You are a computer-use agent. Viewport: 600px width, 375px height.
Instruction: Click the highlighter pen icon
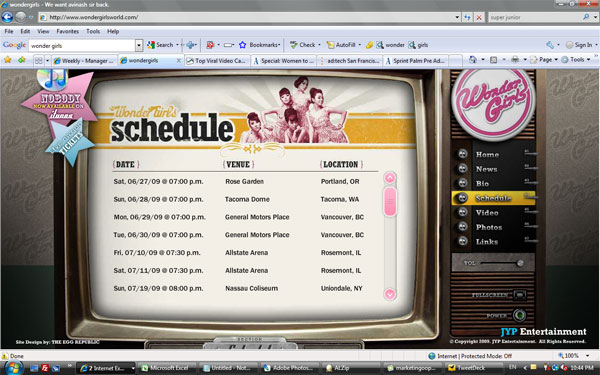point(369,45)
